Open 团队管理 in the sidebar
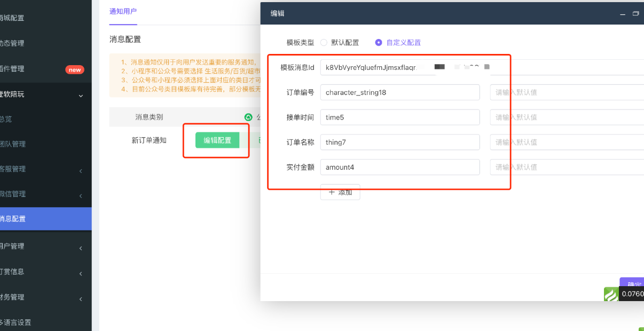The width and height of the screenshot is (644, 331). coord(45,144)
